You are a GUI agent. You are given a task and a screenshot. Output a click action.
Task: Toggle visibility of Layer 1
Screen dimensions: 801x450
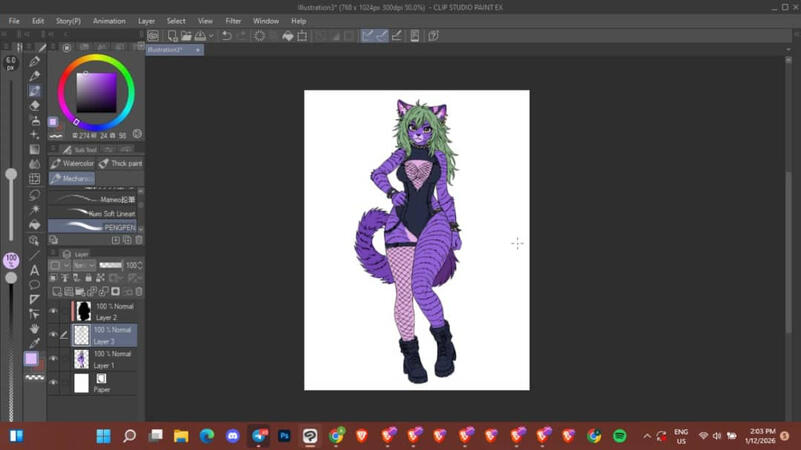53,359
